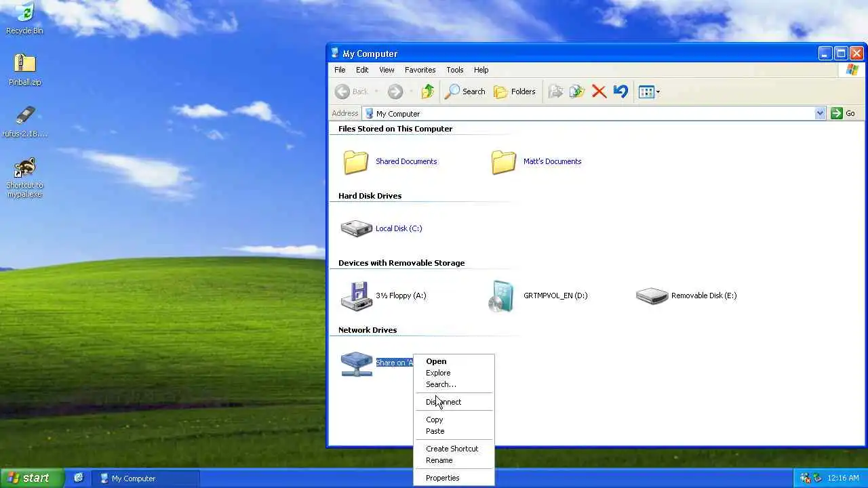The height and width of the screenshot is (488, 868).
Task: Open the File menu
Action: point(340,70)
